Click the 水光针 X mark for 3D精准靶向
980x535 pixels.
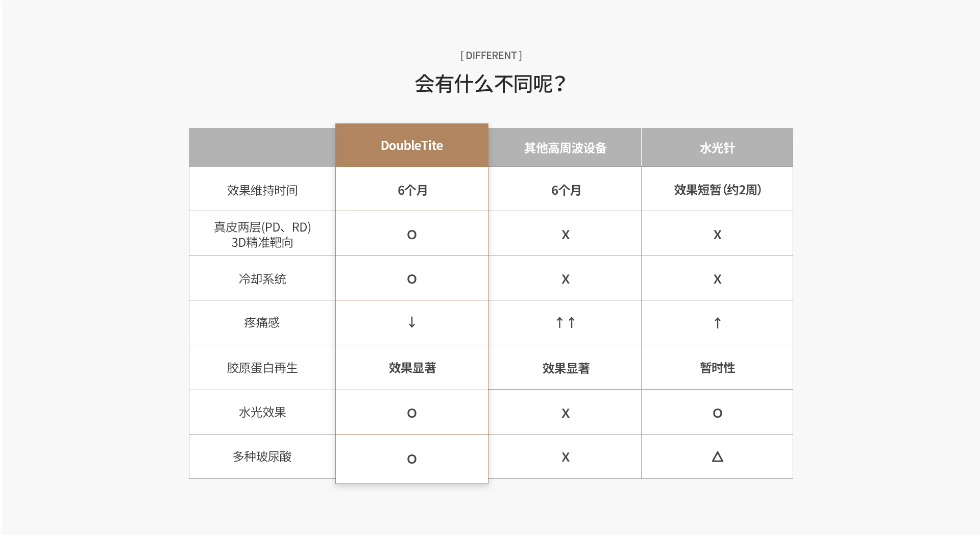(718, 235)
